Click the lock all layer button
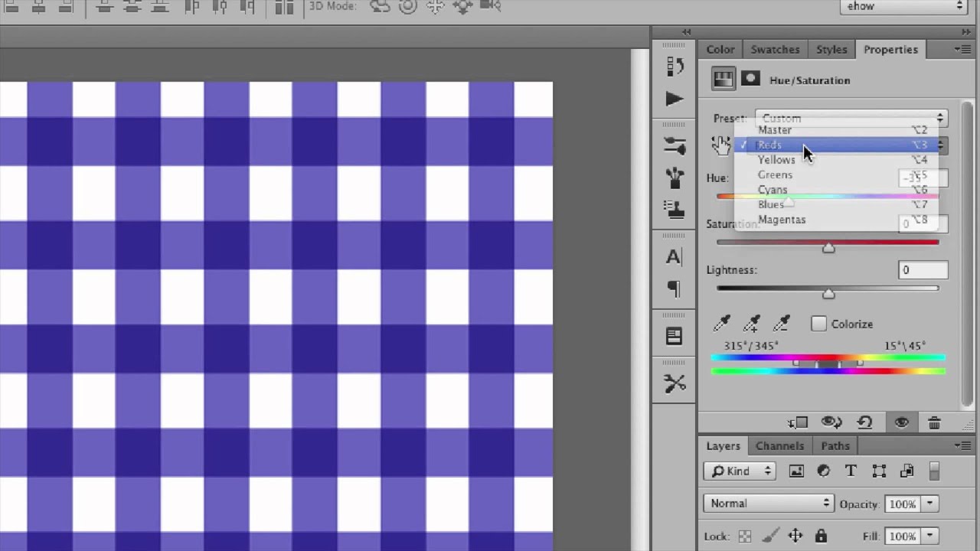 tap(821, 536)
